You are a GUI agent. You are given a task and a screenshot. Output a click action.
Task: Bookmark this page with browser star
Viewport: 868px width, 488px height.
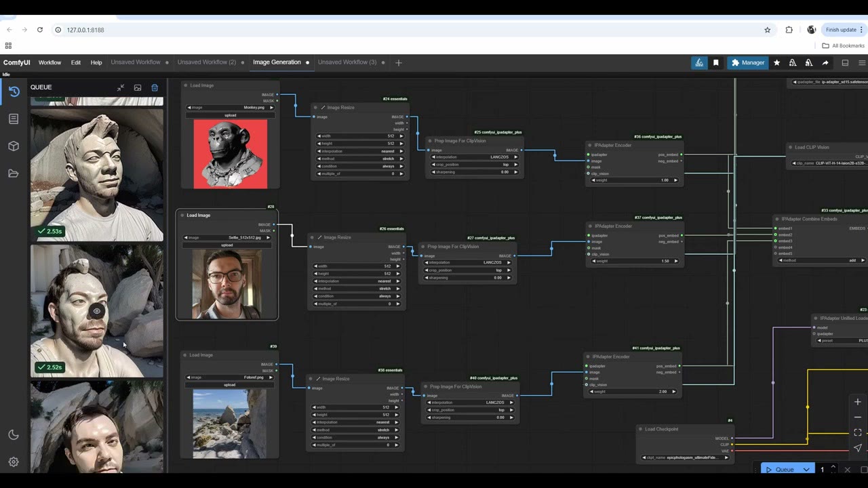click(768, 30)
